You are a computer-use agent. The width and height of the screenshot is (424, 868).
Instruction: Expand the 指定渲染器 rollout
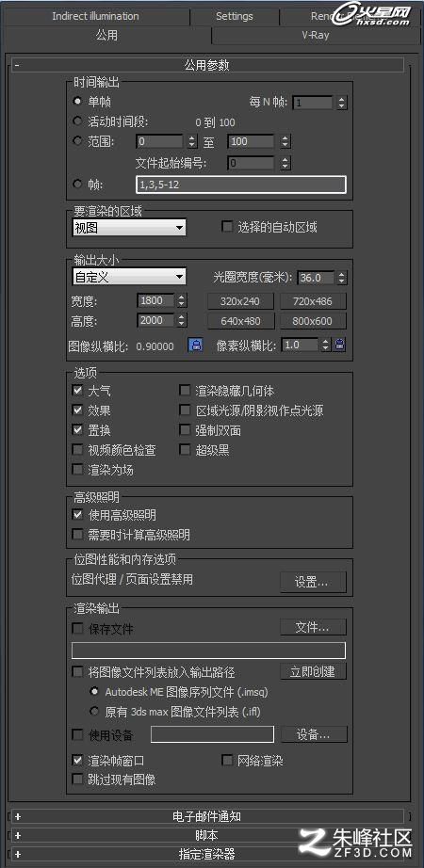pos(18,854)
